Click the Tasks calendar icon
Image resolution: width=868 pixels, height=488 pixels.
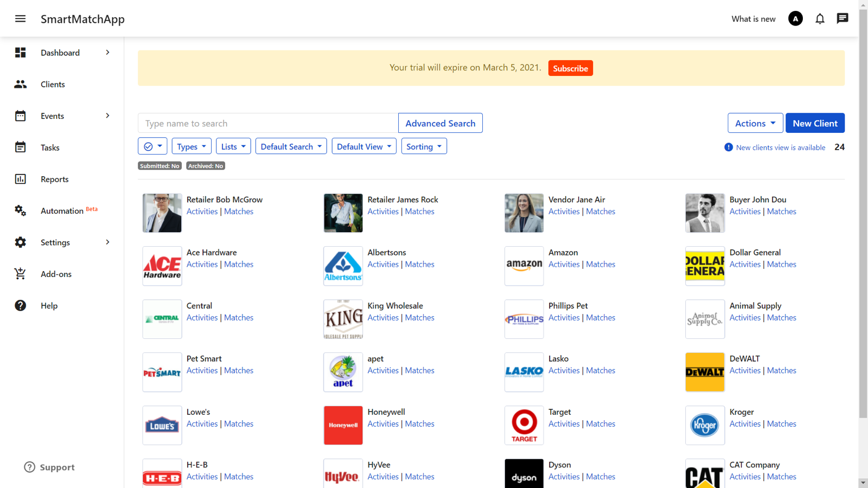(20, 147)
